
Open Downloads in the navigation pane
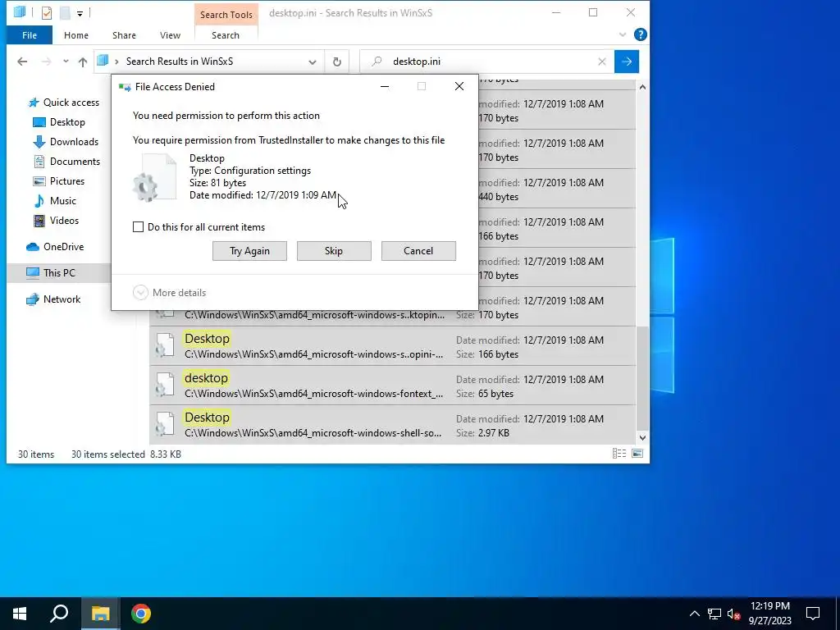[66, 142]
